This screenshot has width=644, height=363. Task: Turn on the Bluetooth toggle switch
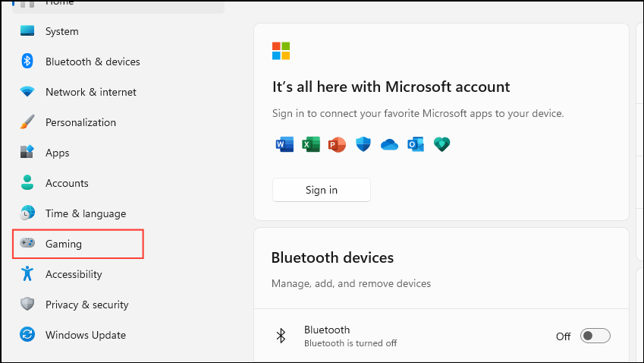tap(595, 336)
